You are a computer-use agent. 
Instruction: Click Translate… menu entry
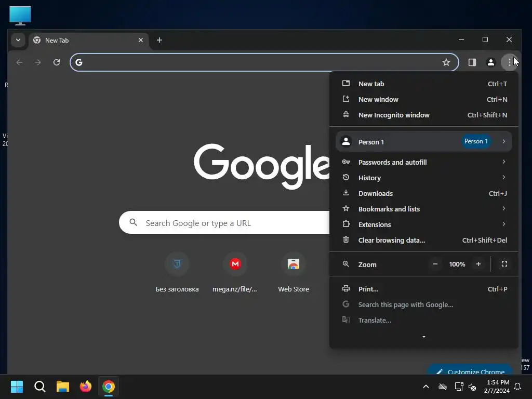[424, 320]
